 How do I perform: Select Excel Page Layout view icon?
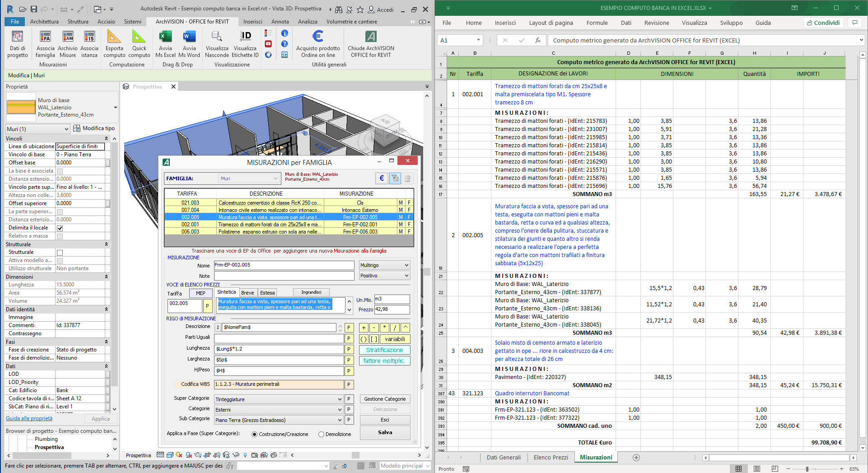coord(757,468)
